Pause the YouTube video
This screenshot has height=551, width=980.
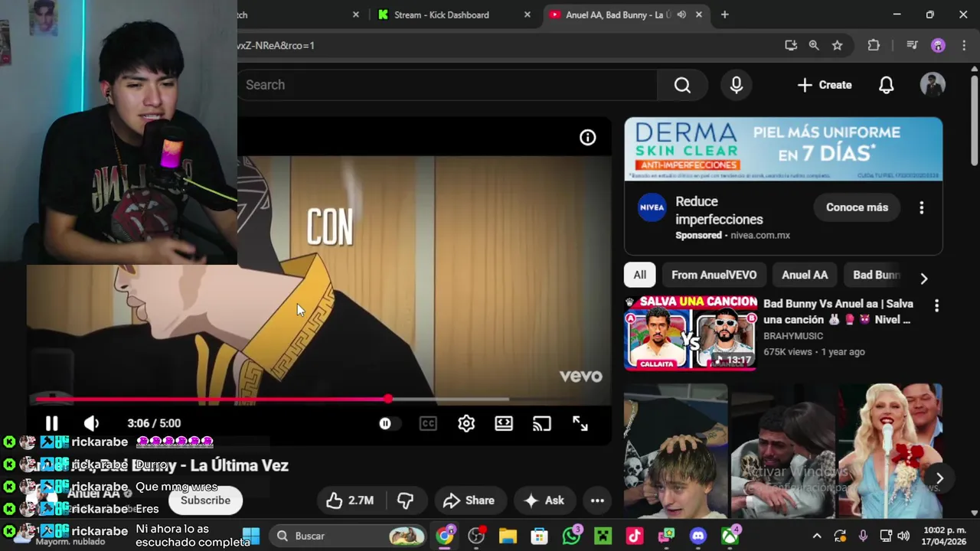(51, 423)
